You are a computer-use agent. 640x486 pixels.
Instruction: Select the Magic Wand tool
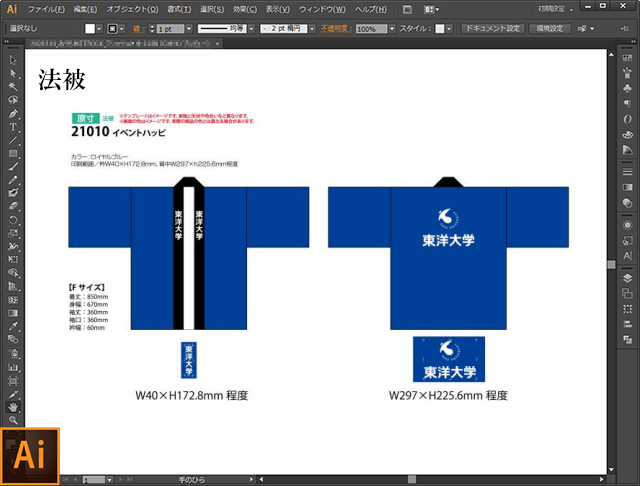[x=13, y=87]
